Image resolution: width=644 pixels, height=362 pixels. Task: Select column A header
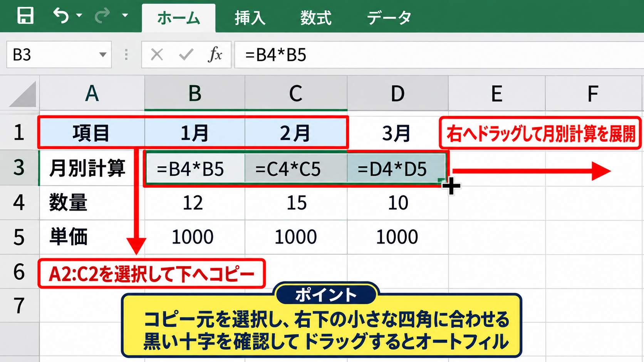92,93
